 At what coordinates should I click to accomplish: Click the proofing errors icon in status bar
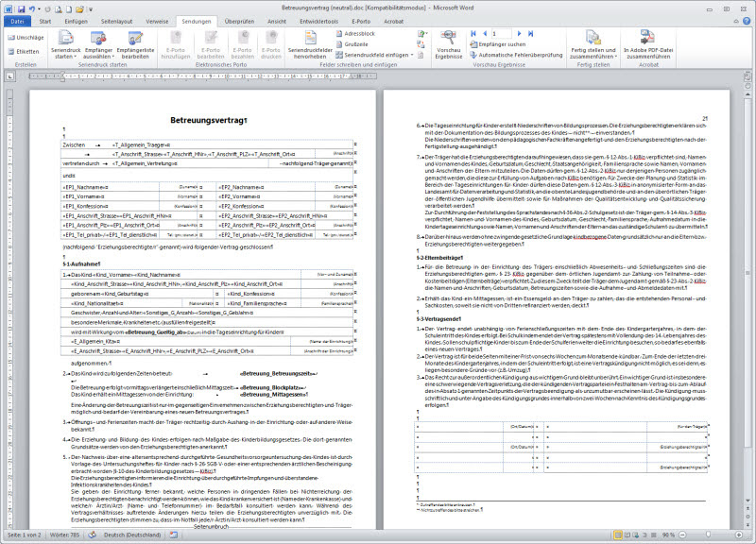point(92,535)
